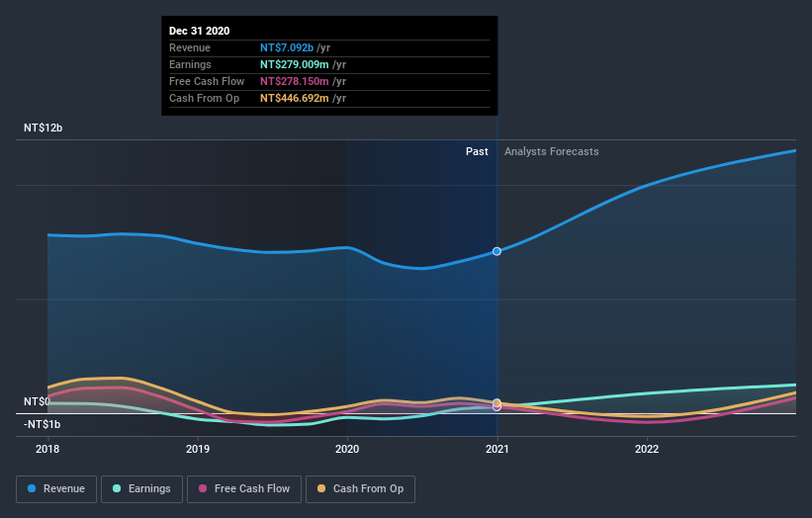812x518 pixels.
Task: Click the -NT$1b y-axis label
Action: tap(42, 424)
